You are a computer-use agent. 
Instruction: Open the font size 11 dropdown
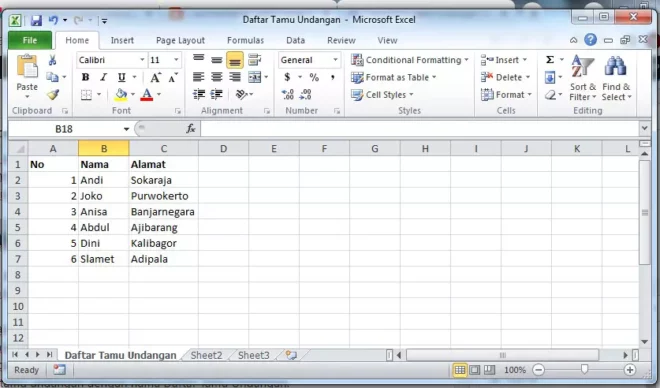click(x=176, y=60)
